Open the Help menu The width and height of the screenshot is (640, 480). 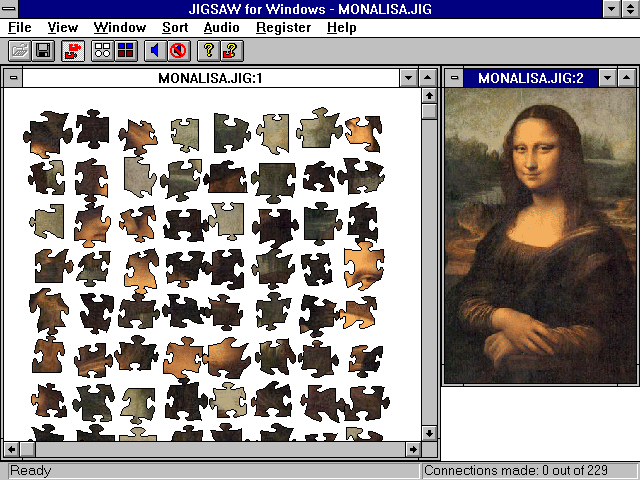click(342, 28)
